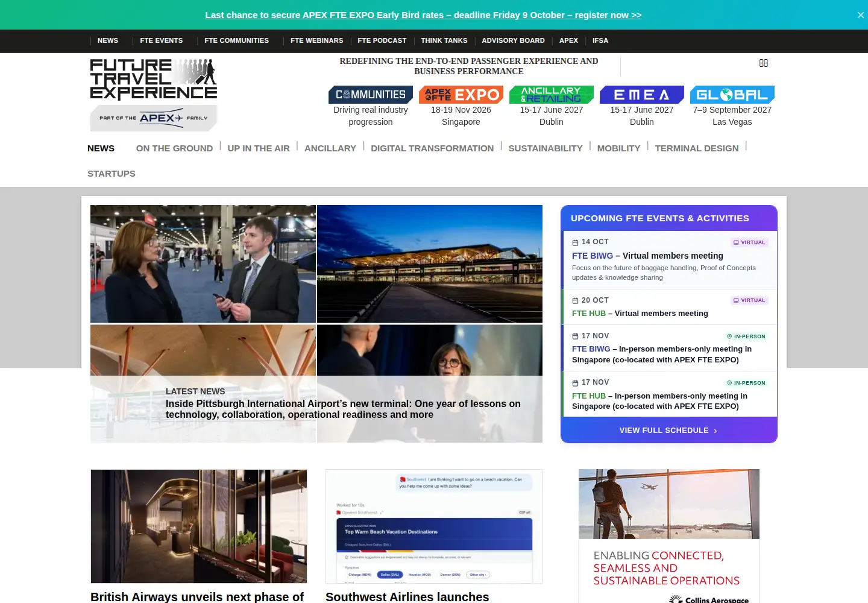Click View Full Schedule button
The height and width of the screenshot is (603, 868).
668,431
